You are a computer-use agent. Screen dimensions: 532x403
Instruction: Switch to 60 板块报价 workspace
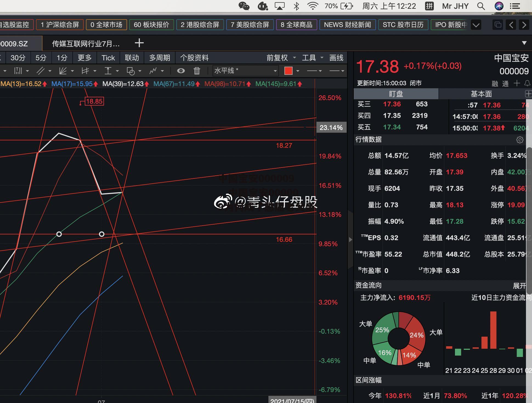(151, 25)
